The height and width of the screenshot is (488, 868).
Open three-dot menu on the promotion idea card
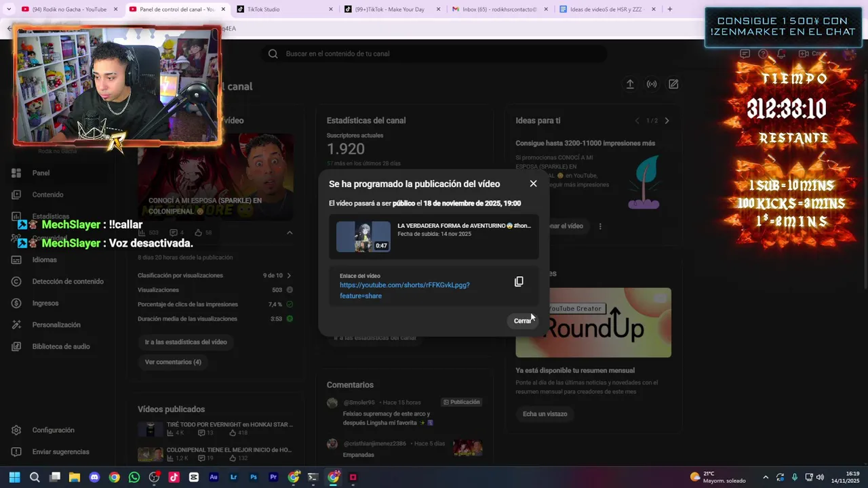click(x=600, y=226)
